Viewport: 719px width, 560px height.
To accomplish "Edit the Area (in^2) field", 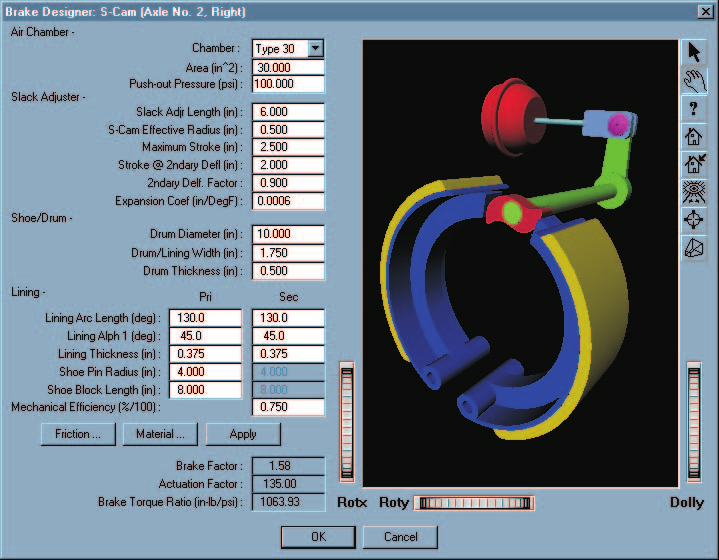I will click(x=288, y=67).
